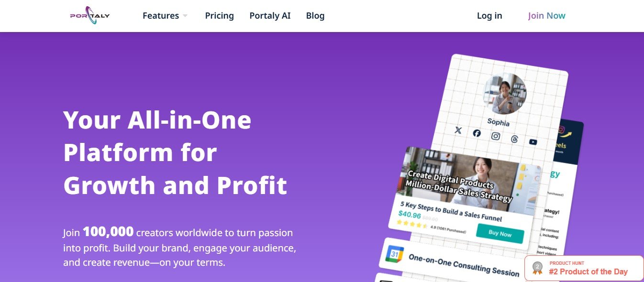
Task: Go to the Pricing page
Action: pos(219,16)
